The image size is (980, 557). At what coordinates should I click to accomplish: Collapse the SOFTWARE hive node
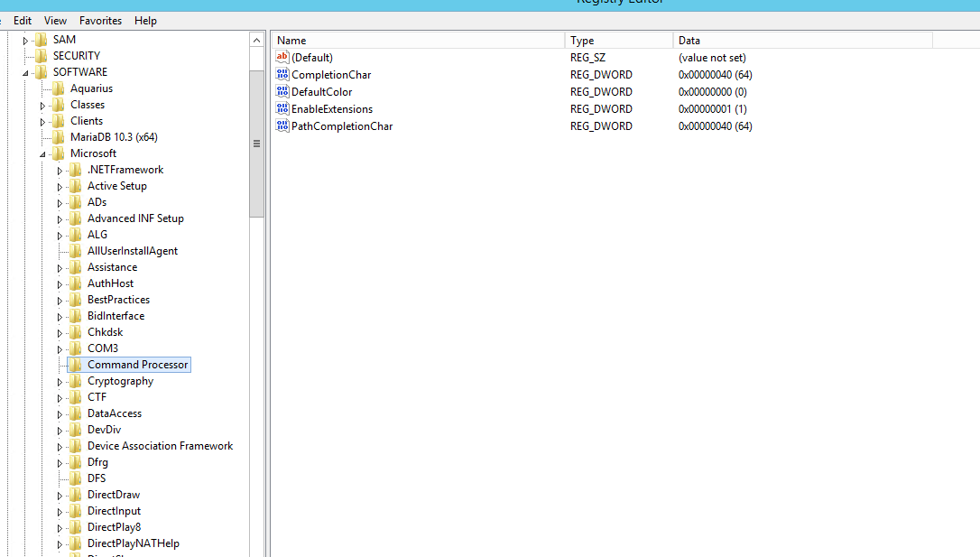[25, 73]
